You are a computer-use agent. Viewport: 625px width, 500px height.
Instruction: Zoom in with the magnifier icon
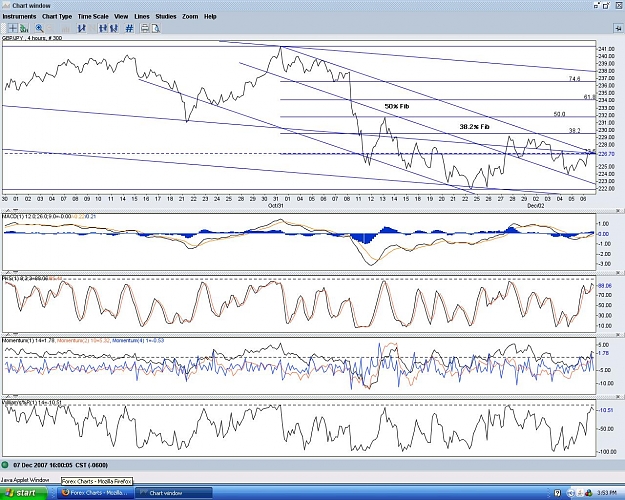click(x=39, y=28)
